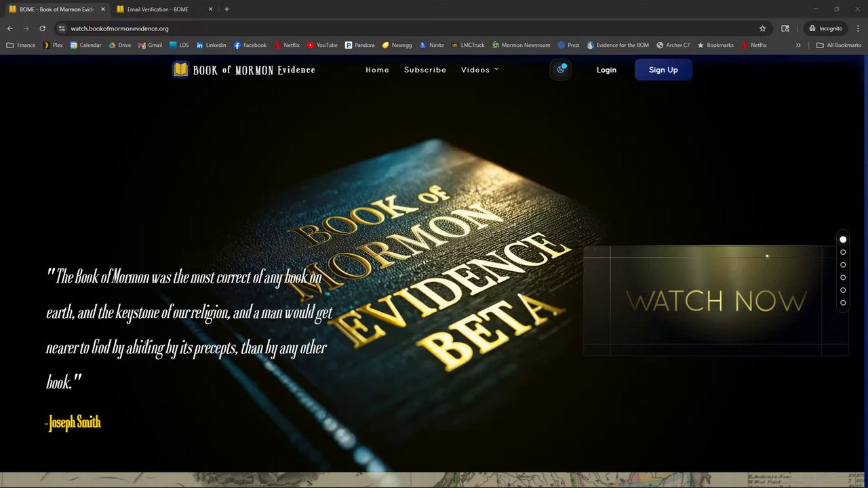868x488 pixels.
Task: Show hidden bookmarks with the double chevron
Action: pyautogui.click(x=798, y=45)
